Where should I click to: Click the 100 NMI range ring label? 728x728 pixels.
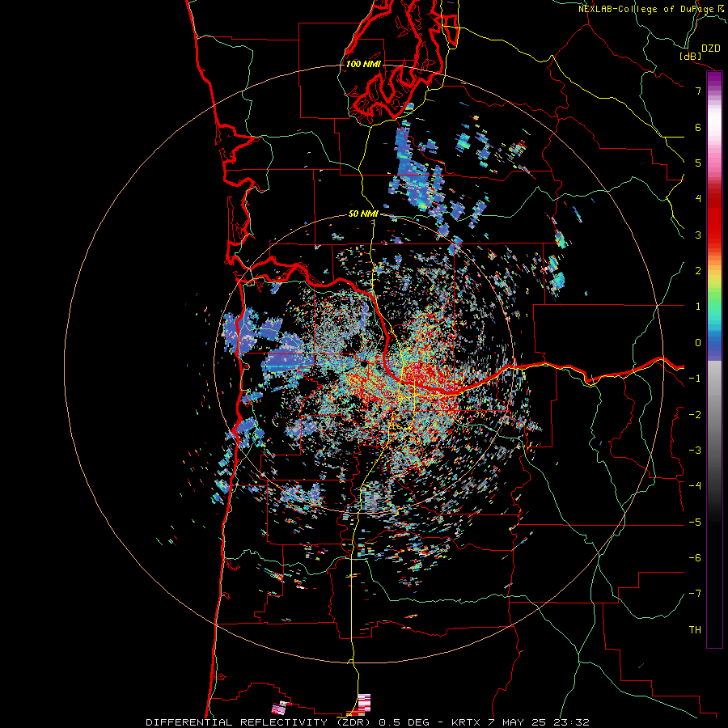click(x=363, y=64)
